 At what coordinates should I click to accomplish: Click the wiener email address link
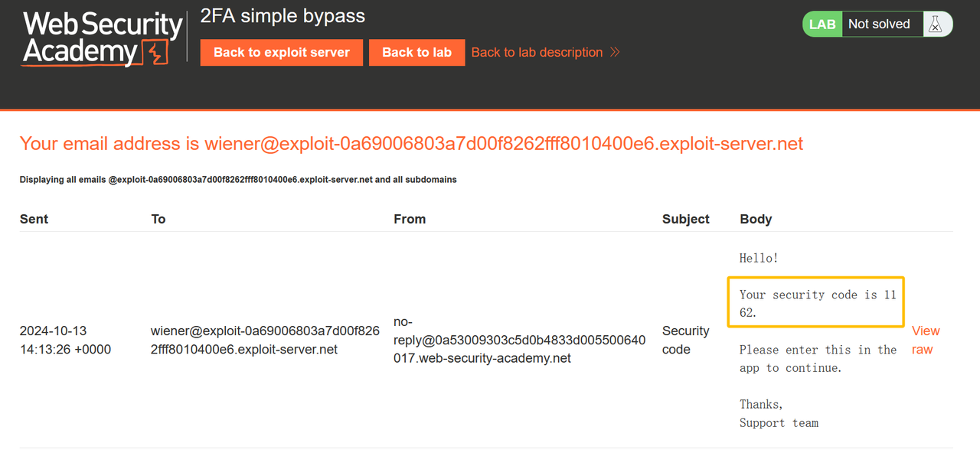504,143
